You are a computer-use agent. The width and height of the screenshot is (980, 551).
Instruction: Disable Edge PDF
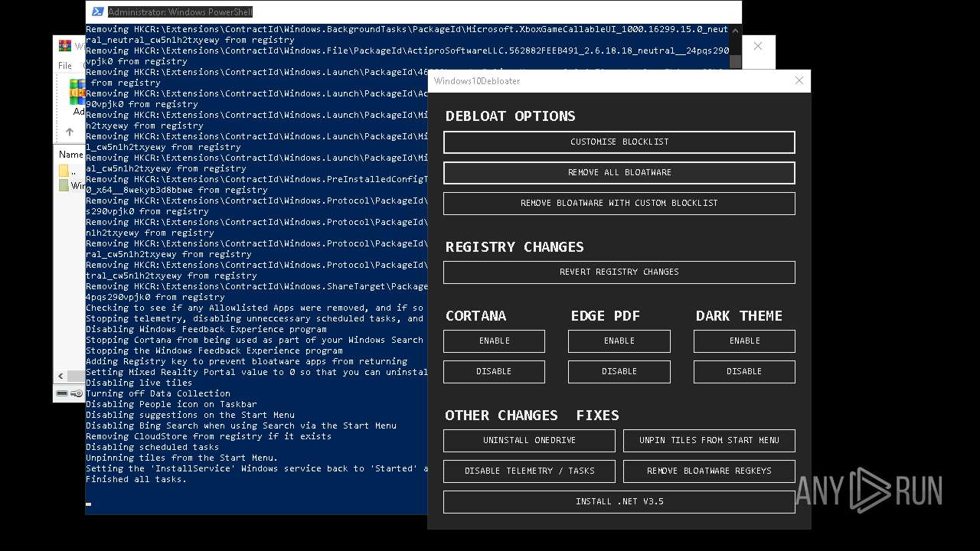619,372
